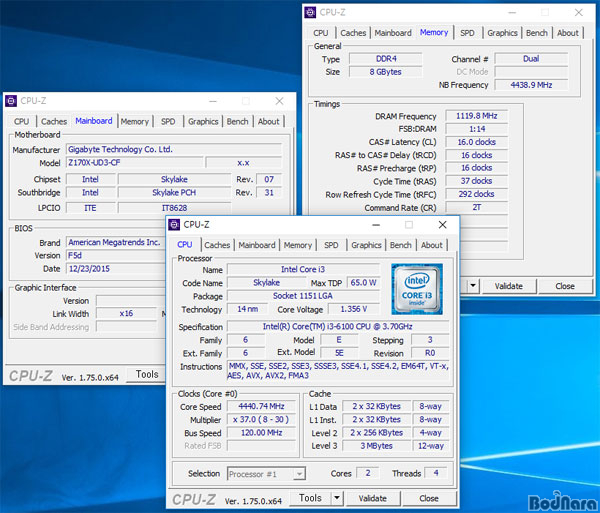This screenshot has width=600, height=513.
Task: Switch to the Mainboard tab in the front CPU window
Action: [257, 245]
